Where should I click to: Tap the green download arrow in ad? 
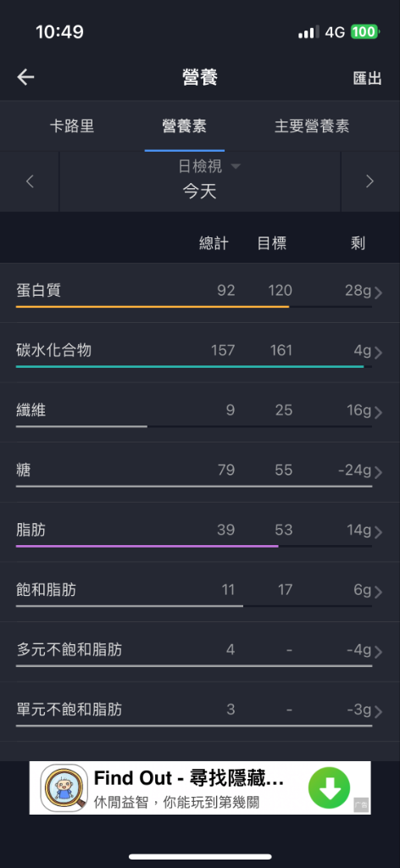[330, 787]
